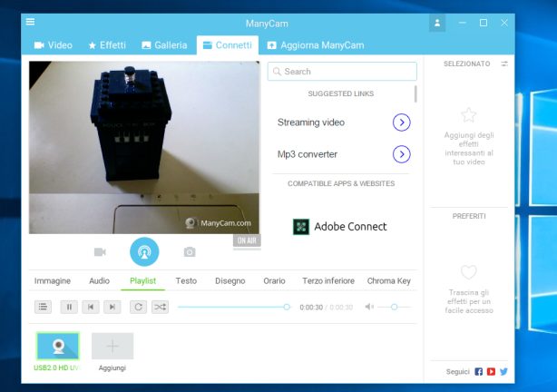Maximize the ManyCam window
557x392 pixels.
pos(484,23)
